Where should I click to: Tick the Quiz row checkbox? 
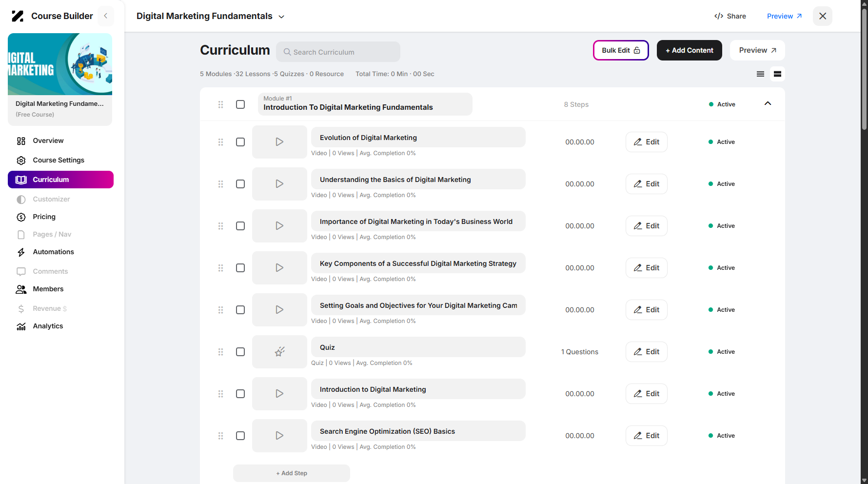240,352
